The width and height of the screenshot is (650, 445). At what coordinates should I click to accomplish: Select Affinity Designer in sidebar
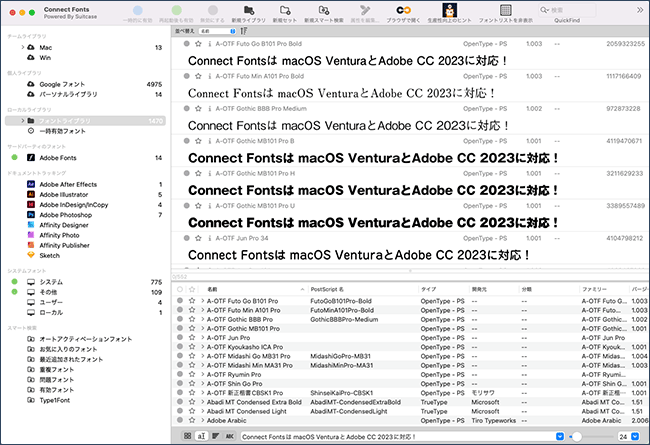(x=64, y=225)
